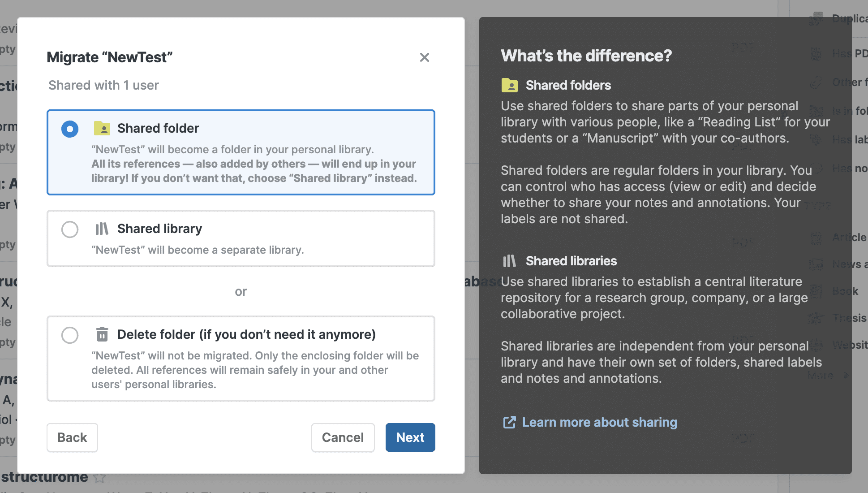Viewport: 868px width, 493px height.
Task: Click the Shared library option card description
Action: point(198,250)
